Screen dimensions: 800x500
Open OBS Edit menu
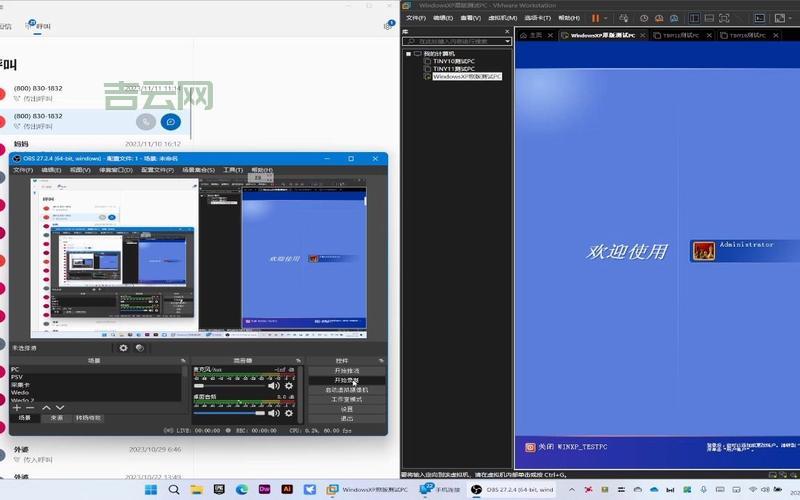click(x=51, y=170)
